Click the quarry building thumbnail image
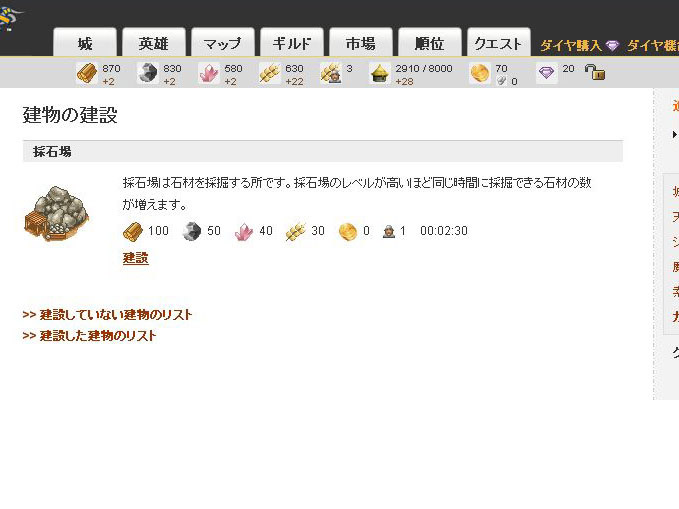 [x=56, y=213]
